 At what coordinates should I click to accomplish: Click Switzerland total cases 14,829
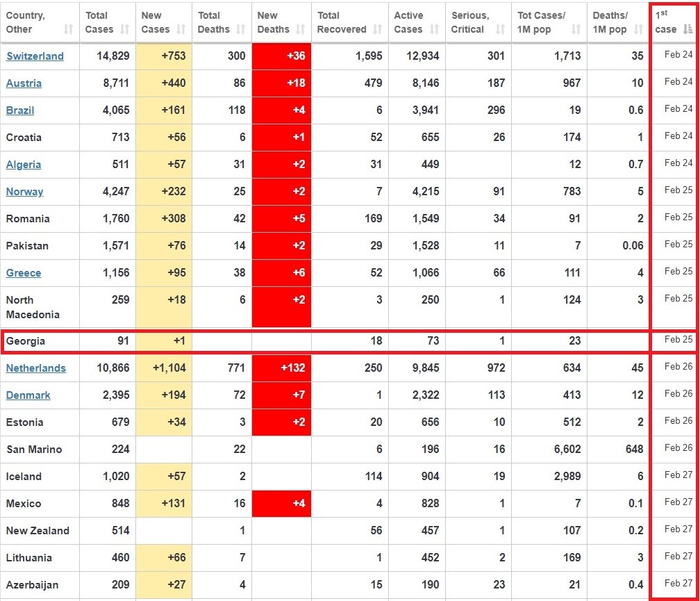click(113, 56)
